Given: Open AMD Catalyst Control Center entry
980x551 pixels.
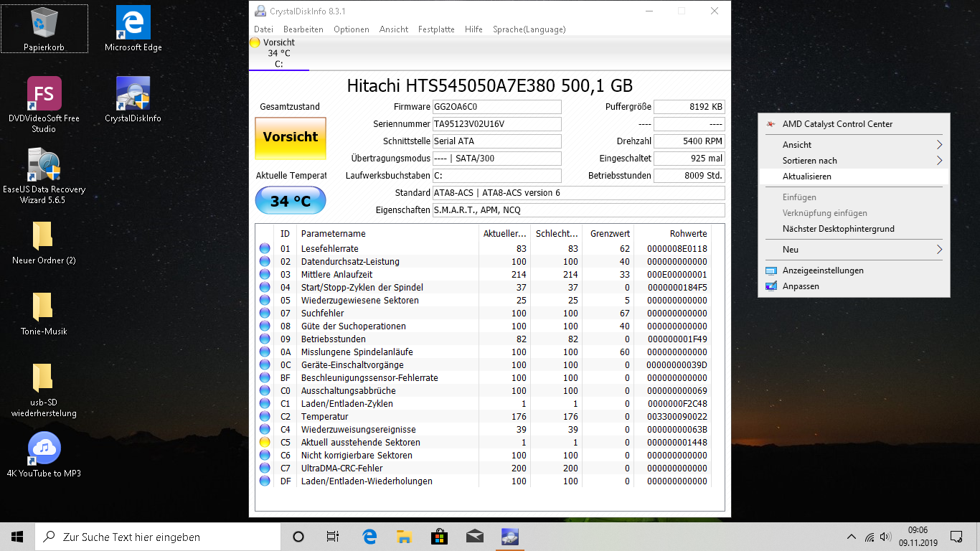Looking at the screenshot, I should click(x=854, y=124).
